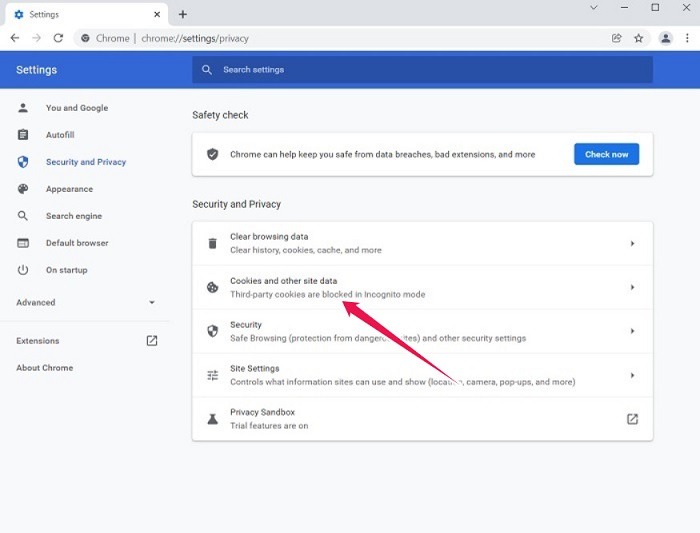Expand the Advanced section arrow
Image resolution: width=700 pixels, height=533 pixels.
pos(152,302)
